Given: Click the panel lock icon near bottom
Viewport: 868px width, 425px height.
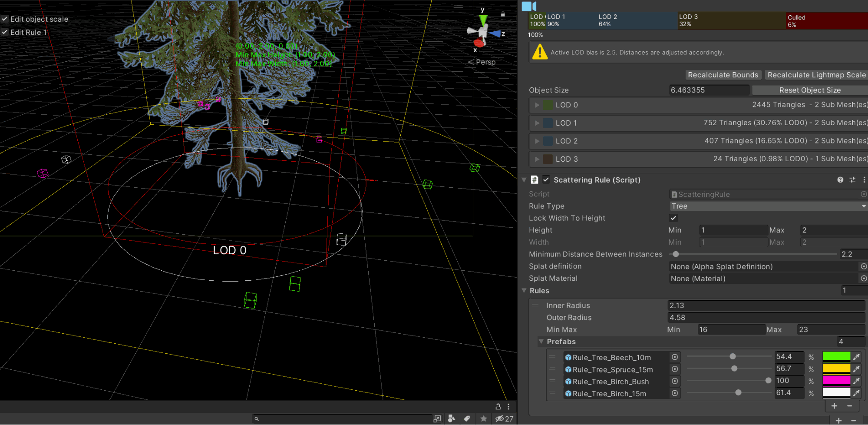Looking at the screenshot, I should pos(498,407).
